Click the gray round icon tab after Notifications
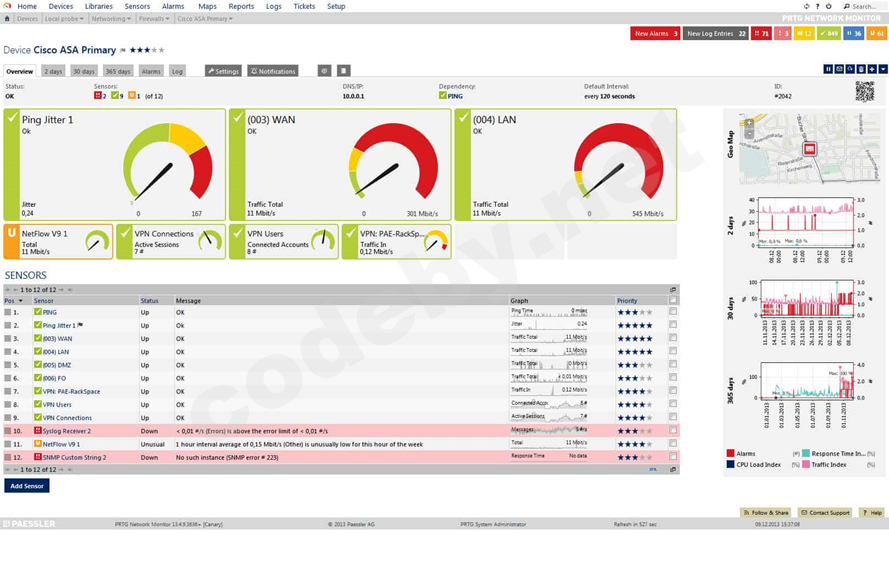The height and width of the screenshot is (568, 889). pos(324,71)
